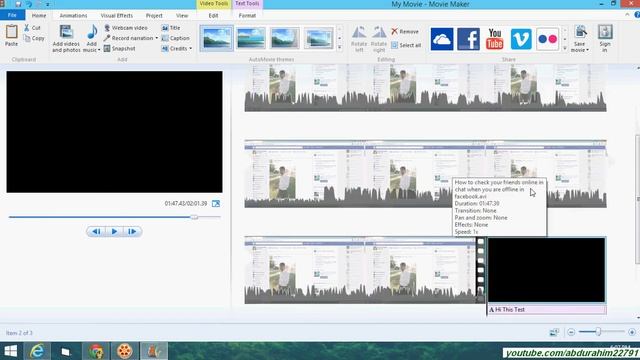This screenshot has width=640, height=360.
Task: Open the Video Tools Edit tab
Action: pyautogui.click(x=213, y=16)
